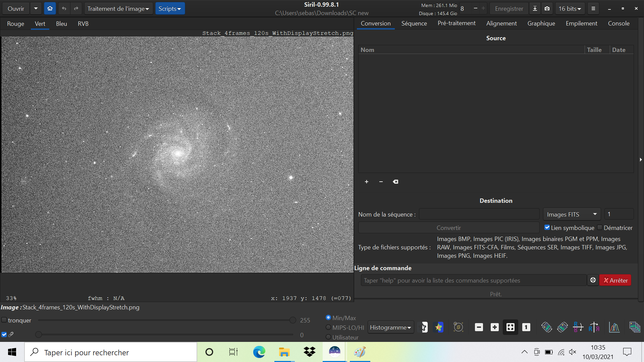
Task: Expand the Images FITS format dropdown
Action: pos(572,214)
